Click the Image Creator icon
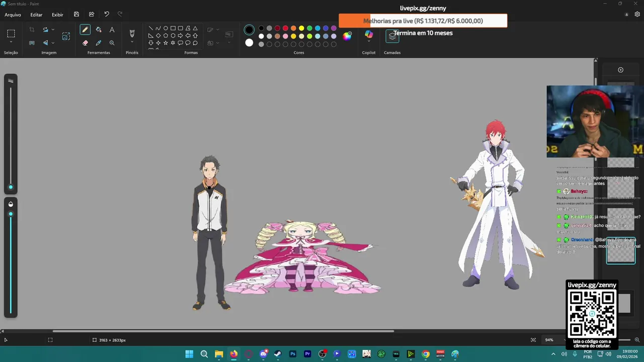 pos(66,36)
